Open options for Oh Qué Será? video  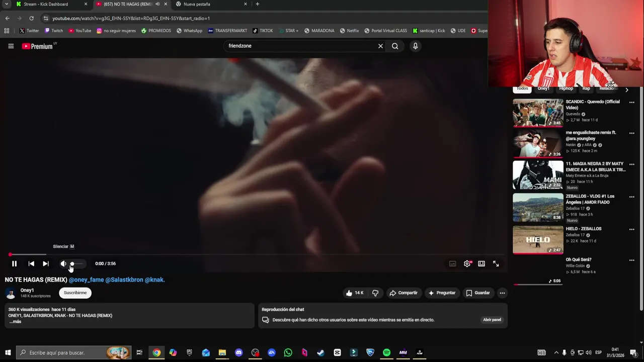pyautogui.click(x=632, y=260)
